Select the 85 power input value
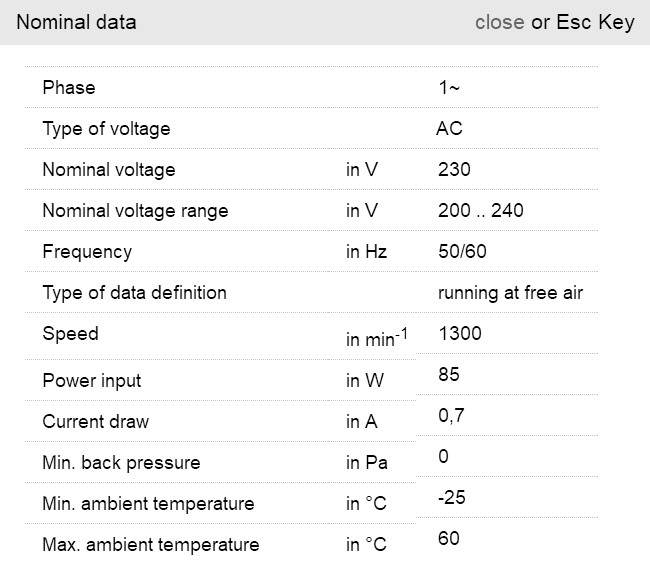 449,375
